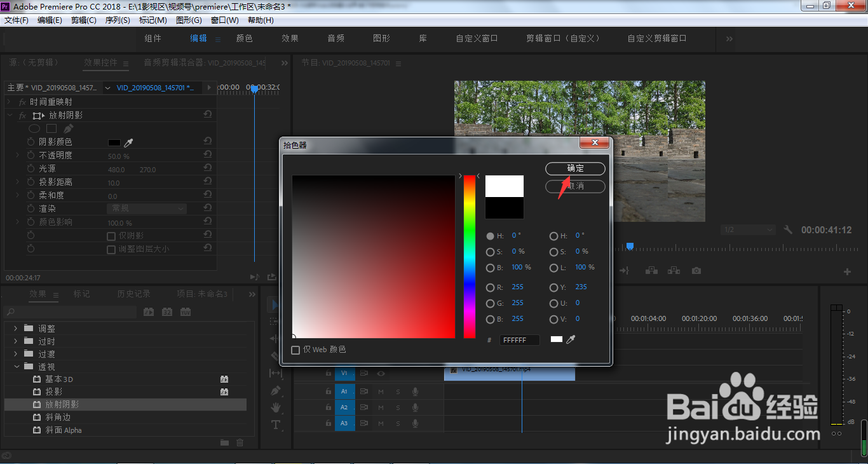
Task: Expand the 时间重映射 effect
Action: [9, 102]
